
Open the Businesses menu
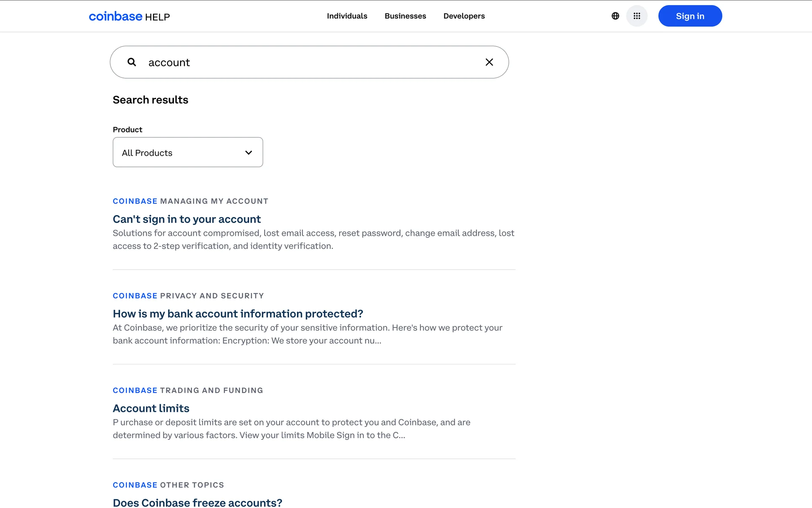(405, 16)
